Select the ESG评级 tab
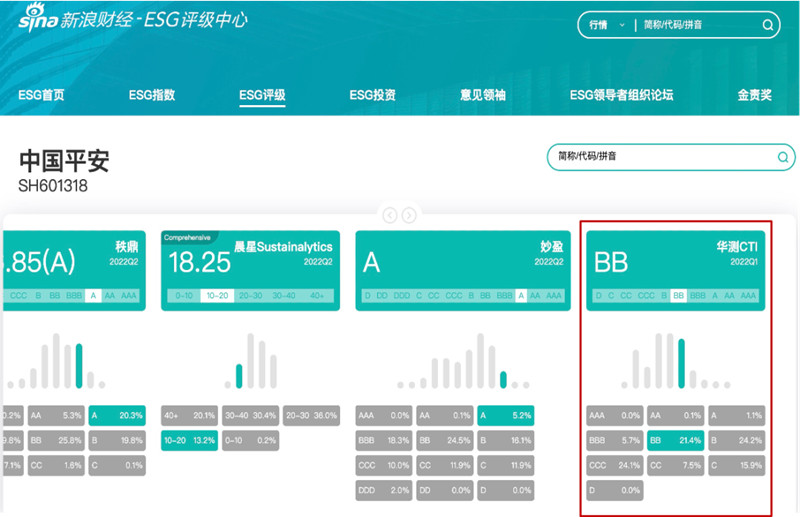Viewport: 800px width, 517px height. [262, 95]
